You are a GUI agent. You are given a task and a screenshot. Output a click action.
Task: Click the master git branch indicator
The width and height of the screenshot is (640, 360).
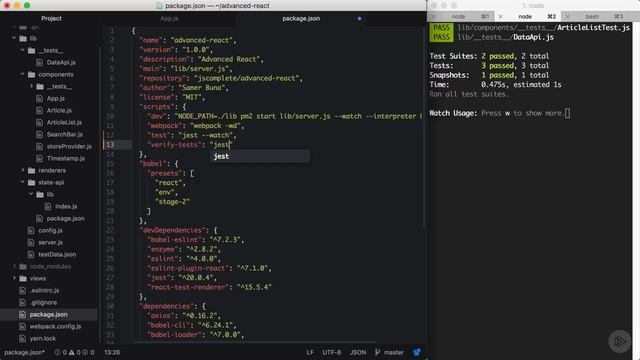[x=389, y=352]
